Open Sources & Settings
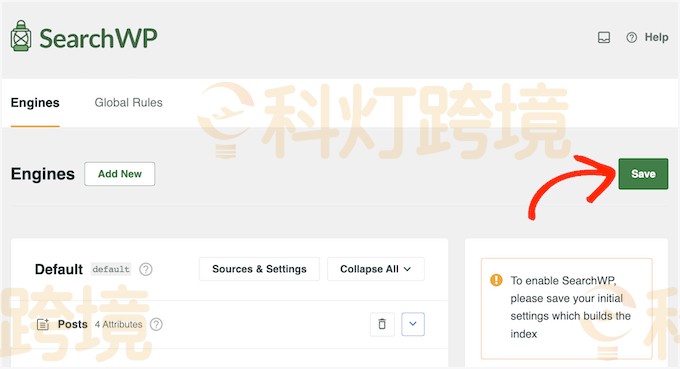The width and height of the screenshot is (680, 369). point(259,269)
